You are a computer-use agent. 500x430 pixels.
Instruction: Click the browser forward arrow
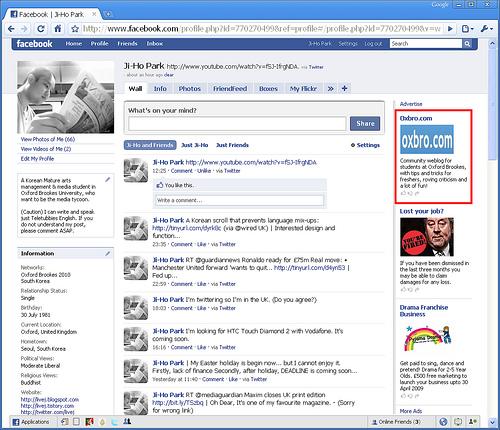pos(24,29)
